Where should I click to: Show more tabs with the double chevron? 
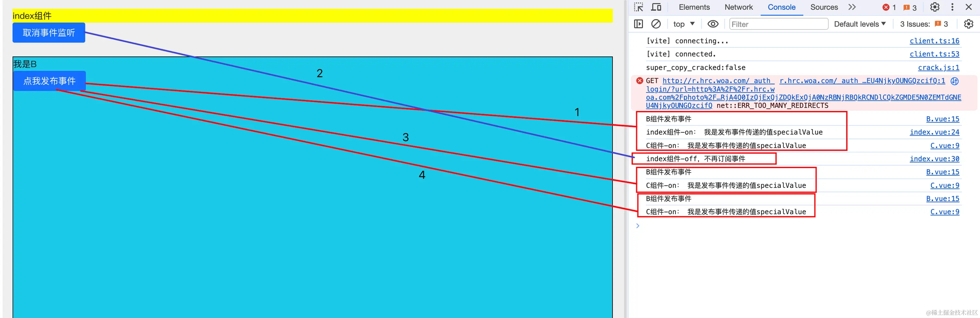[x=852, y=7]
